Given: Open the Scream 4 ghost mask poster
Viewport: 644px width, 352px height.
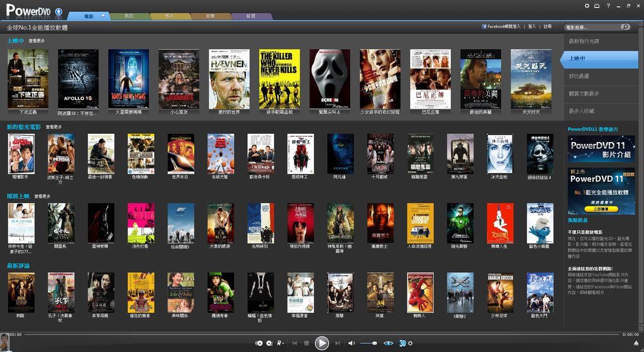Looking at the screenshot, I should tap(330, 79).
